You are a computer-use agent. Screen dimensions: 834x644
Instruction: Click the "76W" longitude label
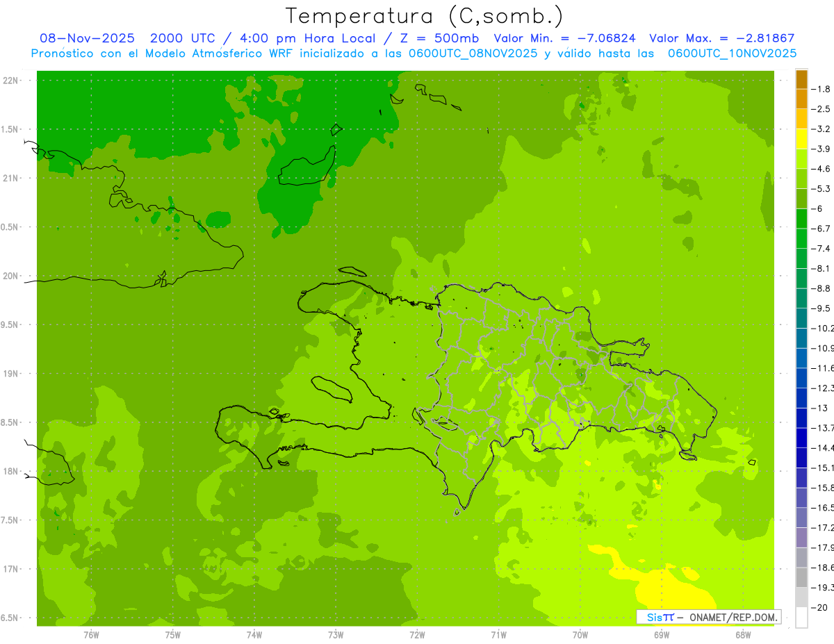pyautogui.click(x=91, y=634)
